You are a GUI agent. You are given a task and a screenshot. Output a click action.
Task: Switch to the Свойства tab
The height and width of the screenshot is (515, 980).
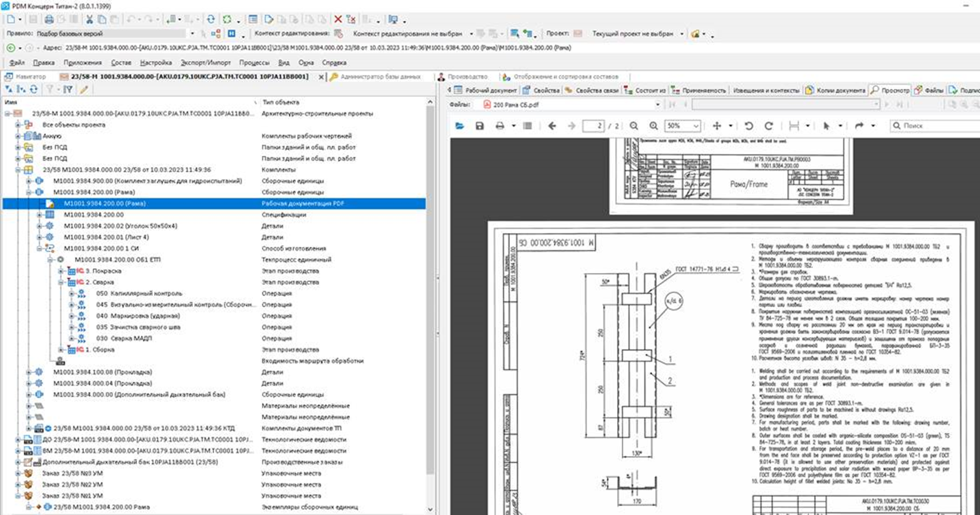pos(541,90)
